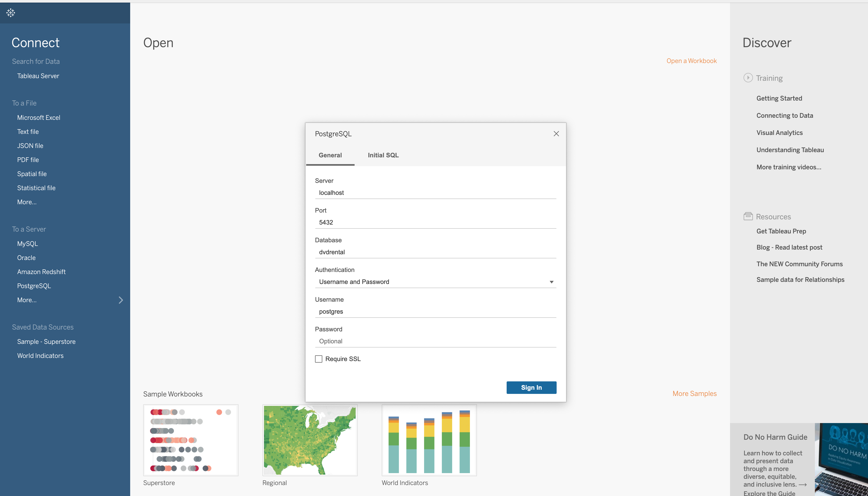The image size is (868, 496).
Task: Enable the Require SSL checkbox
Action: pyautogui.click(x=319, y=359)
